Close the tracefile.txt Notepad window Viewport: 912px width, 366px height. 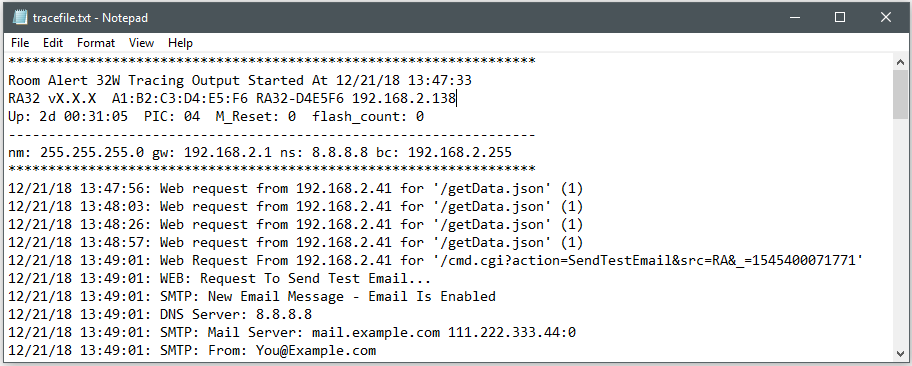click(x=886, y=17)
